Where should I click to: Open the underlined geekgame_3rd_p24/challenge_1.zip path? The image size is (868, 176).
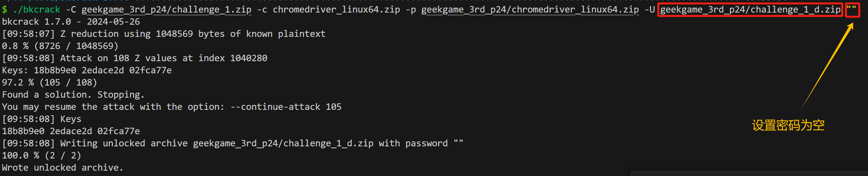(166, 10)
